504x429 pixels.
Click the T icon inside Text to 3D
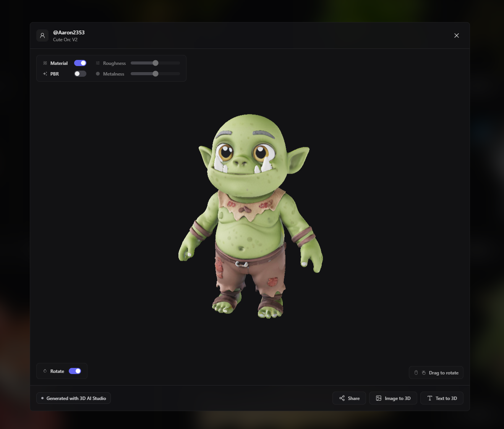(x=430, y=398)
